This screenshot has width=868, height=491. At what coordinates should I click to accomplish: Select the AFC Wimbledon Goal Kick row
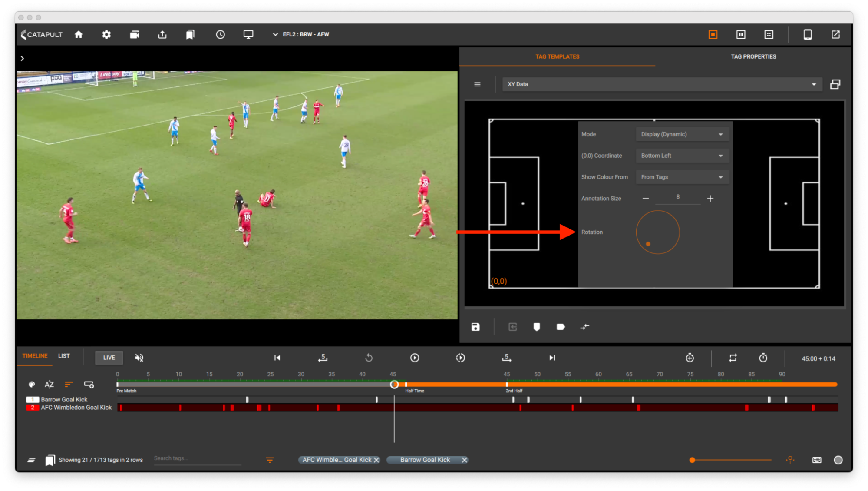pyautogui.click(x=76, y=408)
